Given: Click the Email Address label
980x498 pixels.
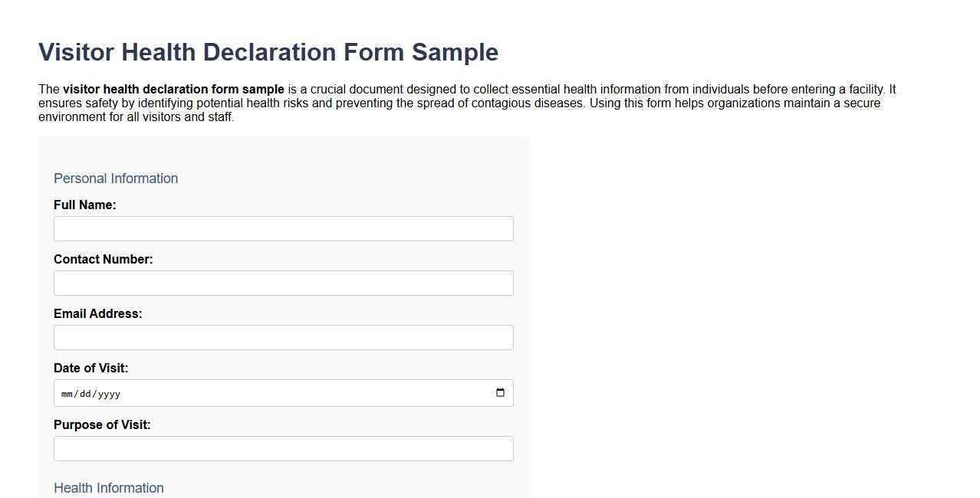Looking at the screenshot, I should coord(97,313).
